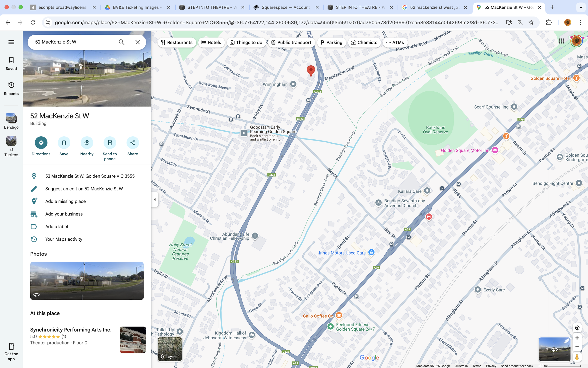
Task: Open Google apps grid icon
Action: pyautogui.click(x=561, y=41)
